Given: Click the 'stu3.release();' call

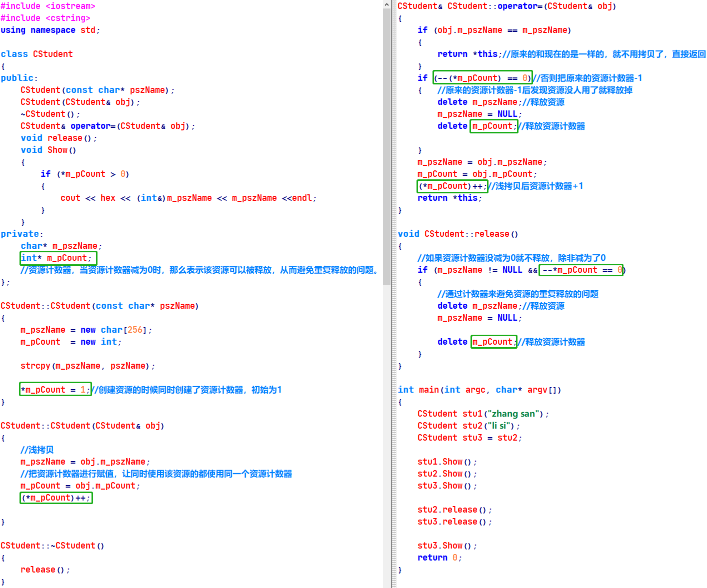Looking at the screenshot, I should click(x=455, y=522).
